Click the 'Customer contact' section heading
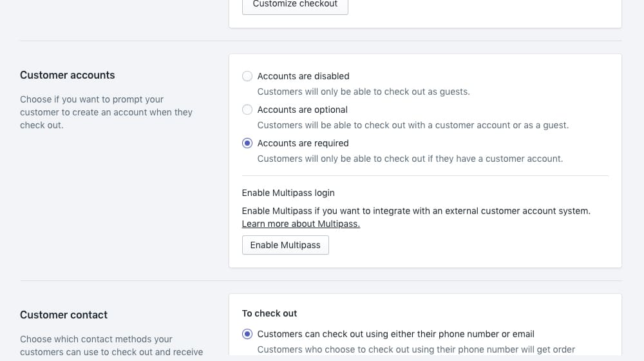This screenshot has width=644, height=361. (x=64, y=315)
